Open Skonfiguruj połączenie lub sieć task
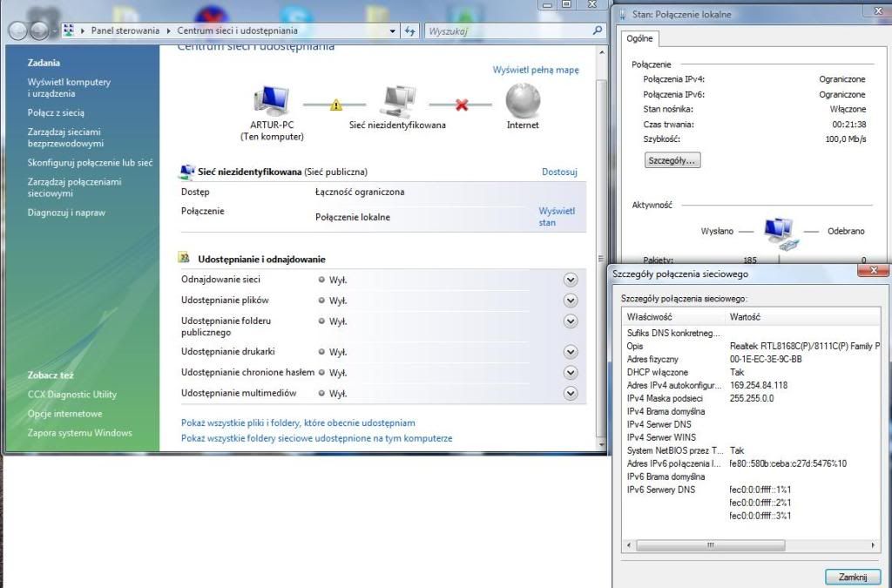 [90, 163]
